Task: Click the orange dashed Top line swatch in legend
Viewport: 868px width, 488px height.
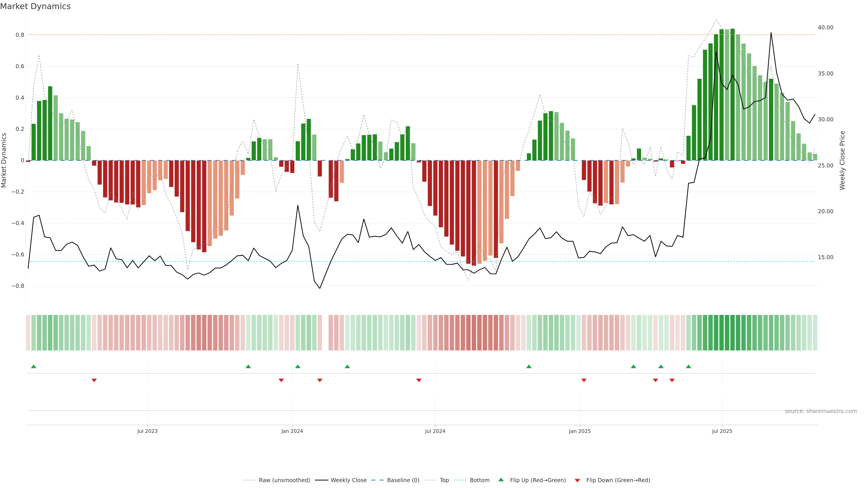Action: point(430,480)
